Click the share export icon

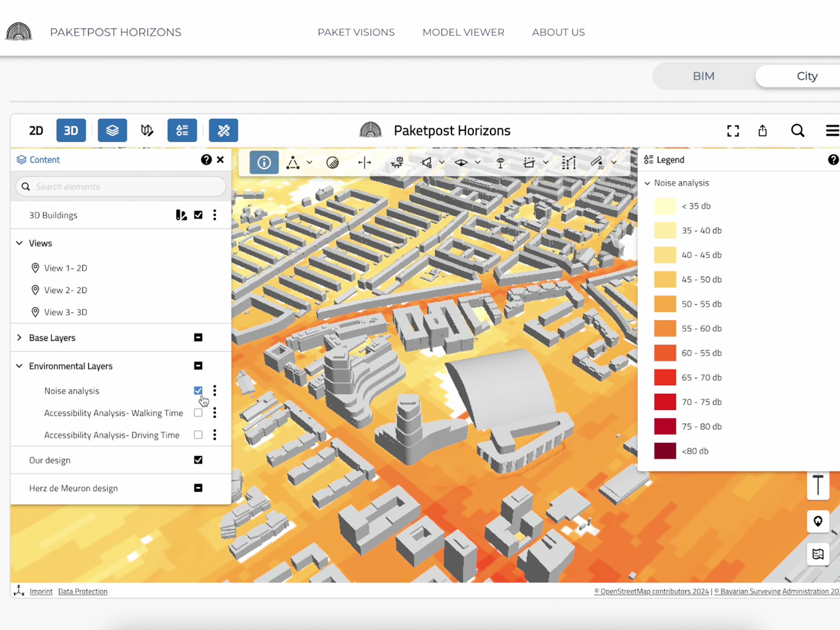pyautogui.click(x=762, y=131)
